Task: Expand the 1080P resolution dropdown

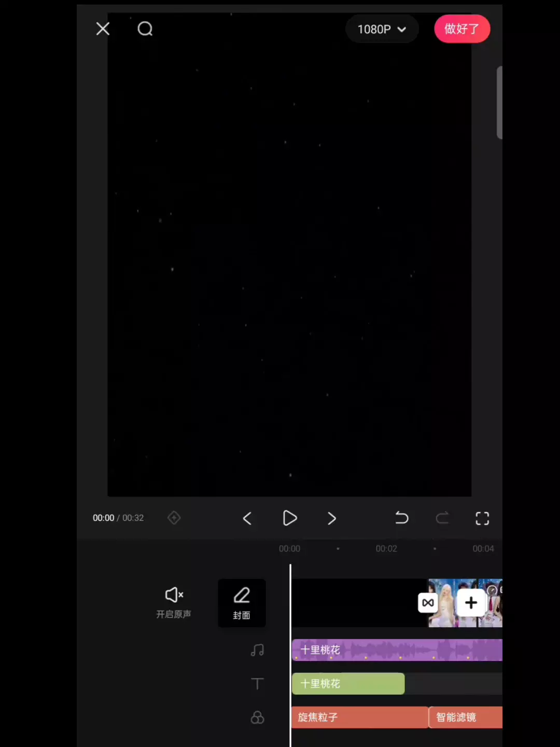Action: pyautogui.click(x=382, y=29)
